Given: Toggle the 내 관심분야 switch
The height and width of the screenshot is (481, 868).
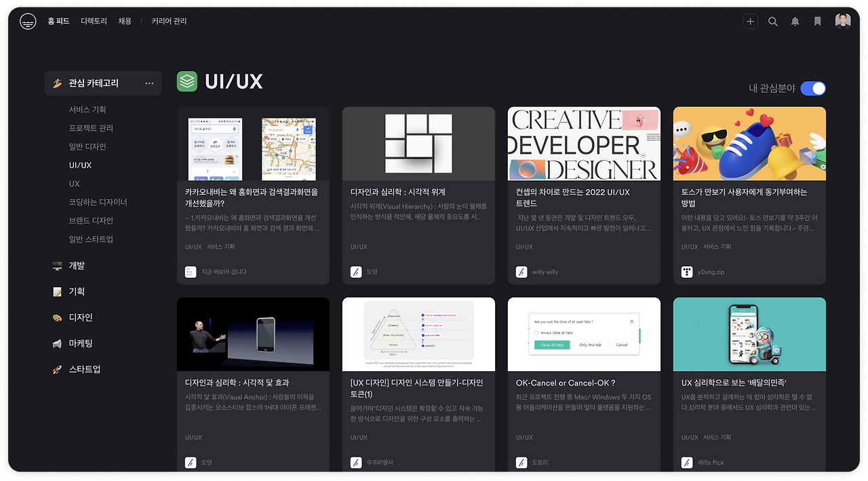Looking at the screenshot, I should point(813,88).
